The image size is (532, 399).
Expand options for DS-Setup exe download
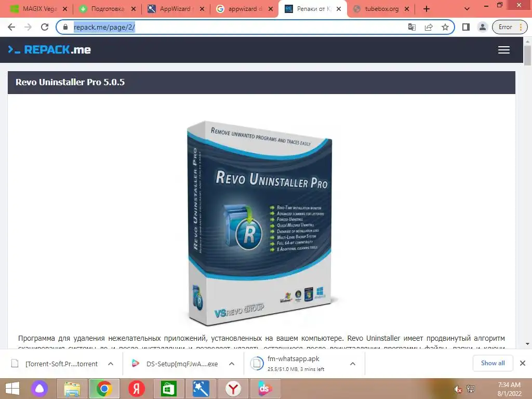[232, 364]
